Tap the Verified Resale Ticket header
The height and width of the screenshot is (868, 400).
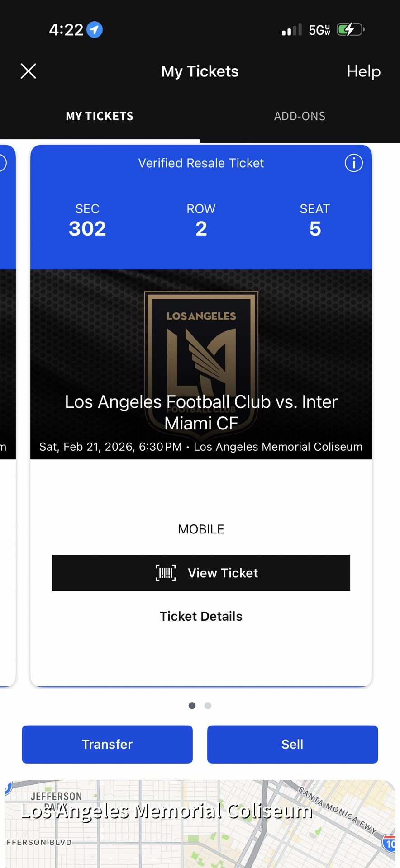point(201,163)
